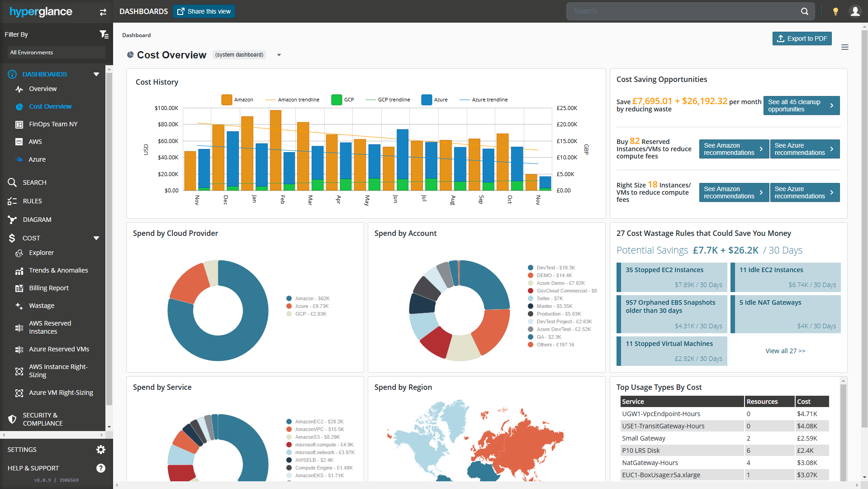
Task: Click the Wastage sparkle icon
Action: pyautogui.click(x=19, y=306)
